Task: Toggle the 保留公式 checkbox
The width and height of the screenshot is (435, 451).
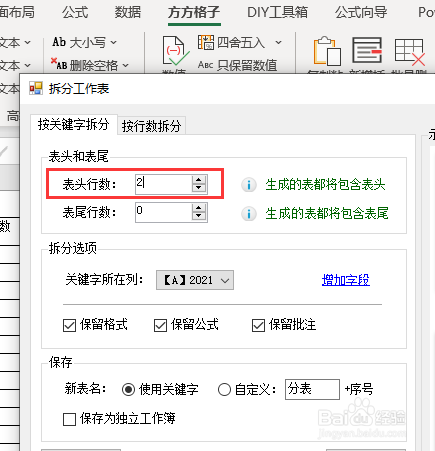Action: tap(160, 325)
